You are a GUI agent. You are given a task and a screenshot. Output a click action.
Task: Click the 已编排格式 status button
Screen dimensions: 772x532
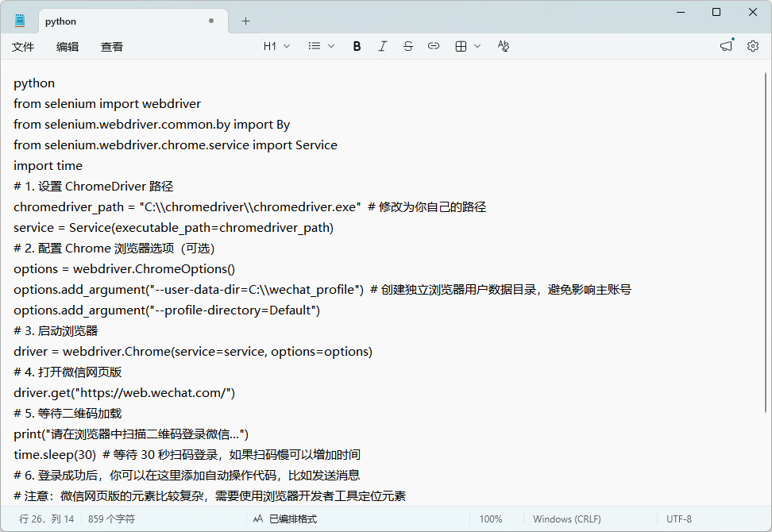293,519
